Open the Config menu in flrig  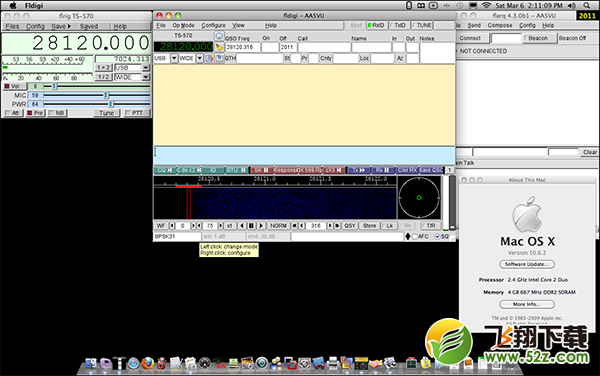coord(35,26)
